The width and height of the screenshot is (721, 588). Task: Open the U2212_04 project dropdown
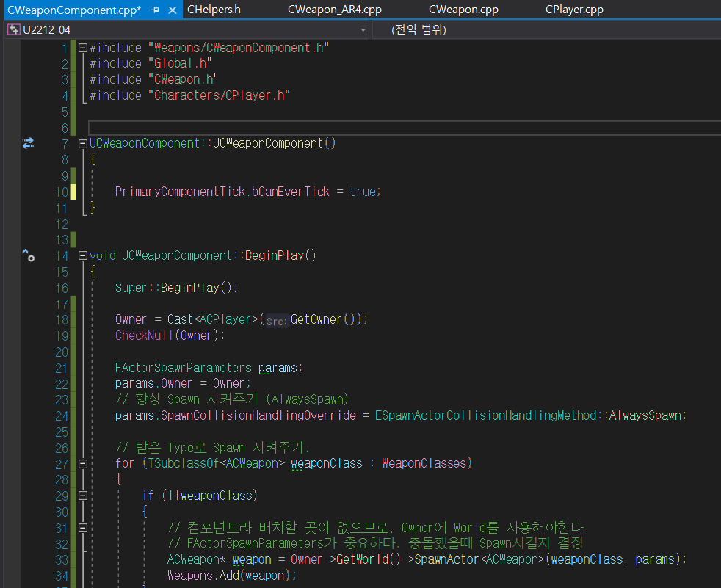[363, 30]
